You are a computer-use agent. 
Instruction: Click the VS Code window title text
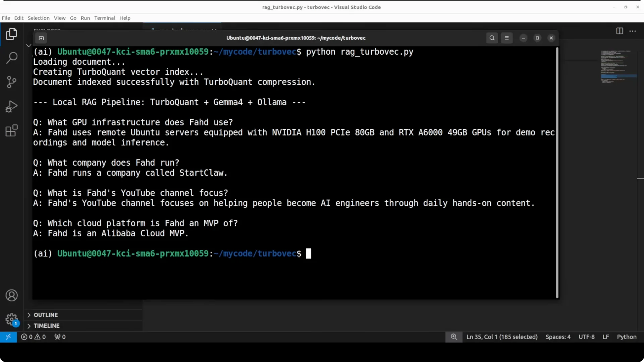tap(321, 7)
